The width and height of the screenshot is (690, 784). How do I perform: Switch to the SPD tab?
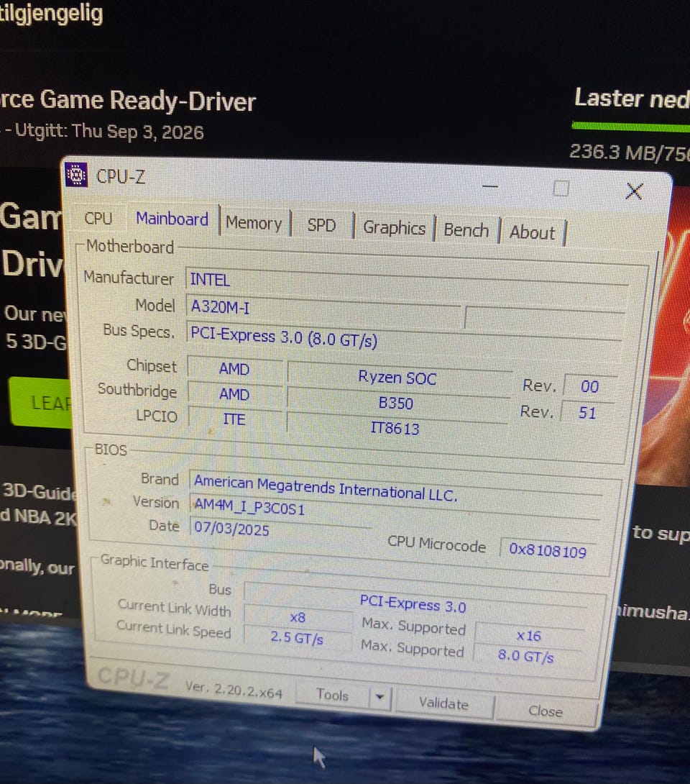click(321, 226)
